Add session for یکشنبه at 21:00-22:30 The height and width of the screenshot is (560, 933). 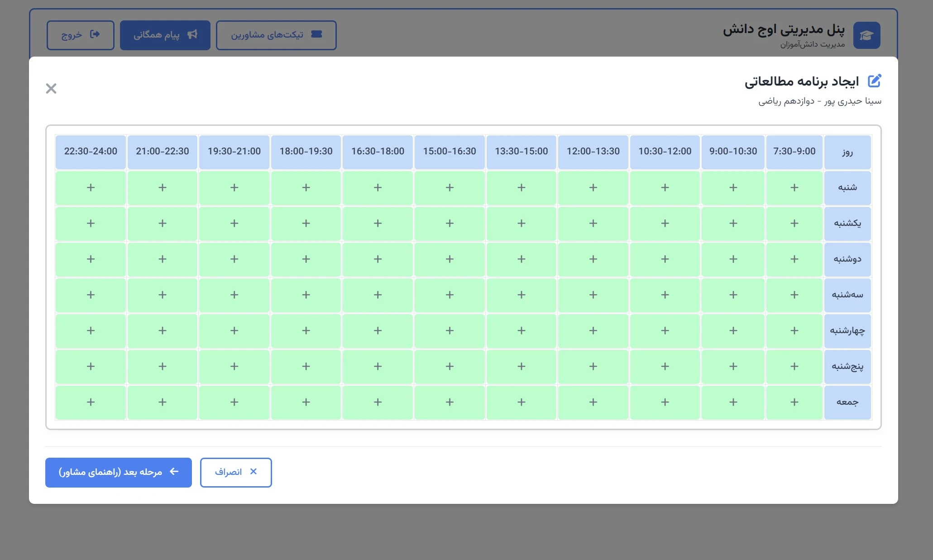pyautogui.click(x=163, y=223)
